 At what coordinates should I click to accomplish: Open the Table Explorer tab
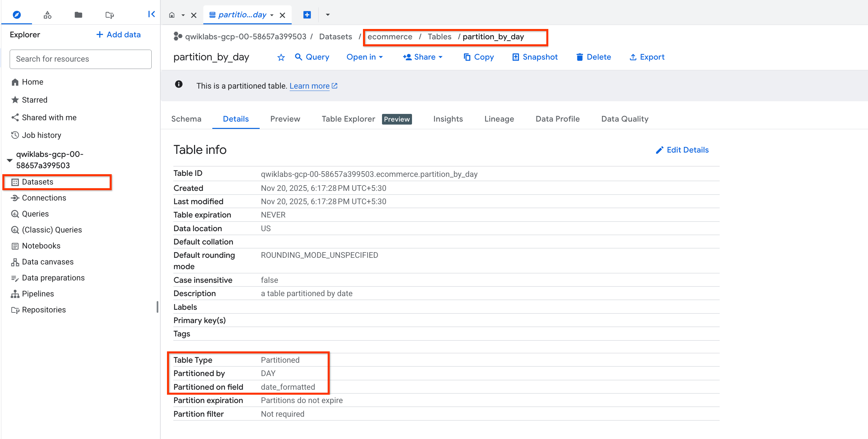click(x=348, y=119)
